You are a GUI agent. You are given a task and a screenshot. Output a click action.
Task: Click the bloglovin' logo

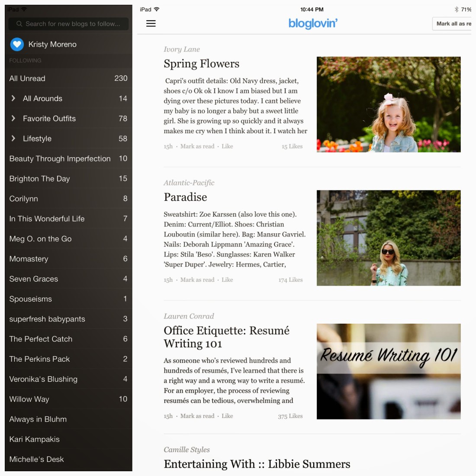click(313, 23)
